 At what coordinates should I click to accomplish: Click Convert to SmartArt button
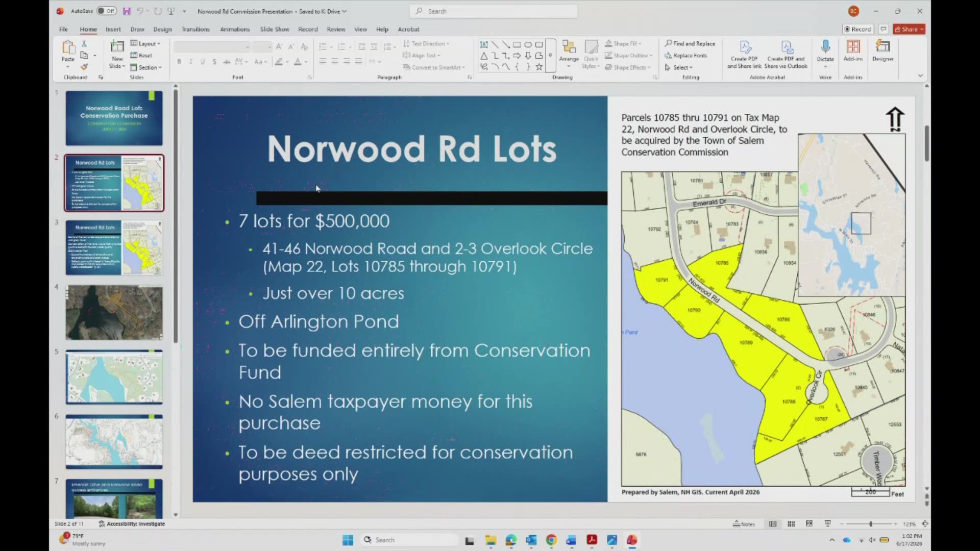tap(434, 67)
